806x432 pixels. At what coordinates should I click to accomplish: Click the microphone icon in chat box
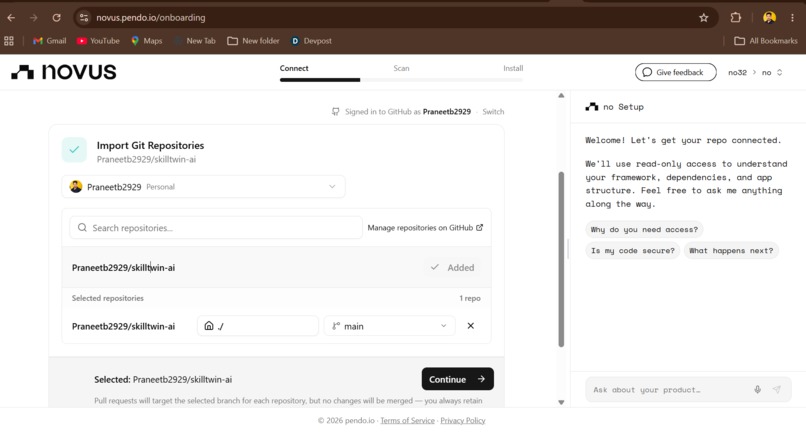click(757, 389)
